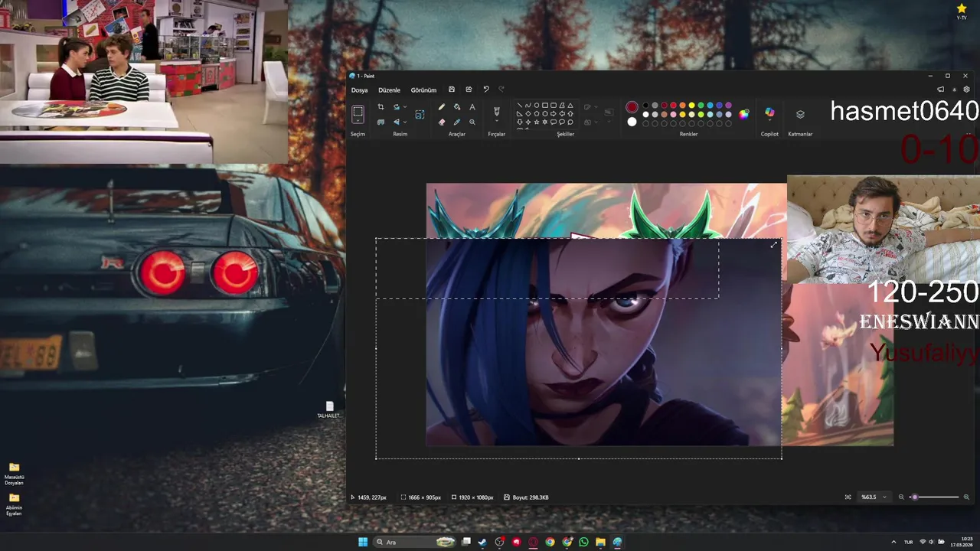Select the Crop tool in Paint
Viewport: 980px width, 551px height.
(x=381, y=107)
